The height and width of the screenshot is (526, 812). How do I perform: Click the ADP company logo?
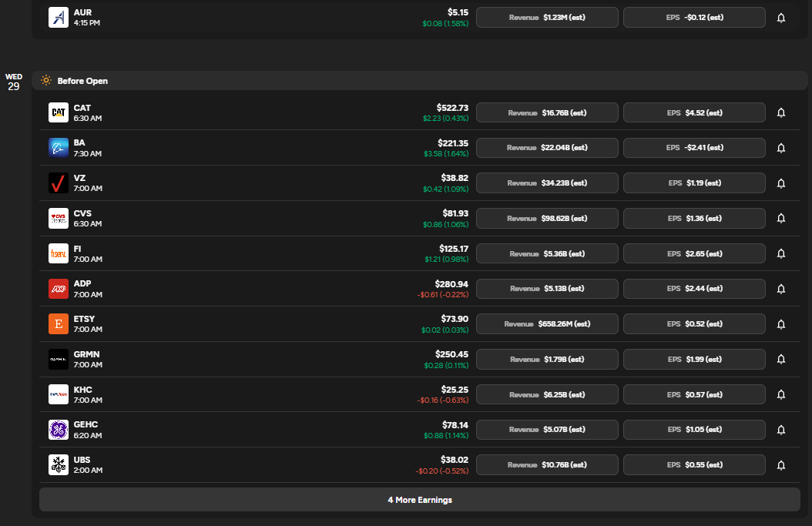coord(59,289)
